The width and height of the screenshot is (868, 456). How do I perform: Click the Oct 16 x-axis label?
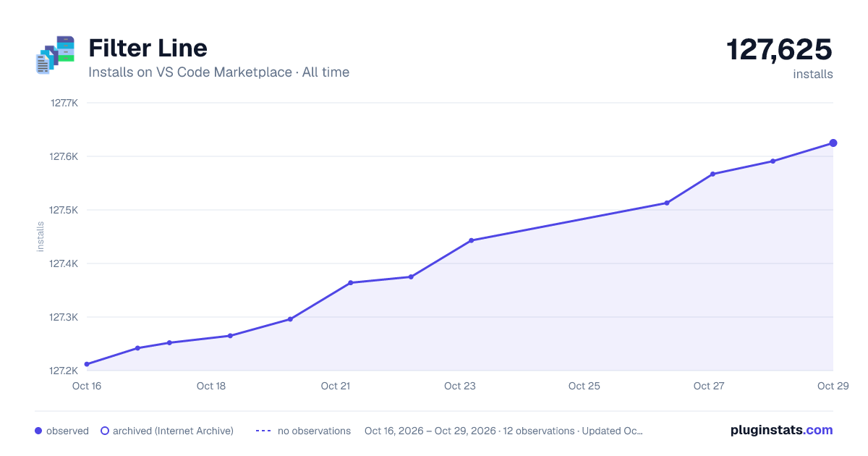click(87, 386)
